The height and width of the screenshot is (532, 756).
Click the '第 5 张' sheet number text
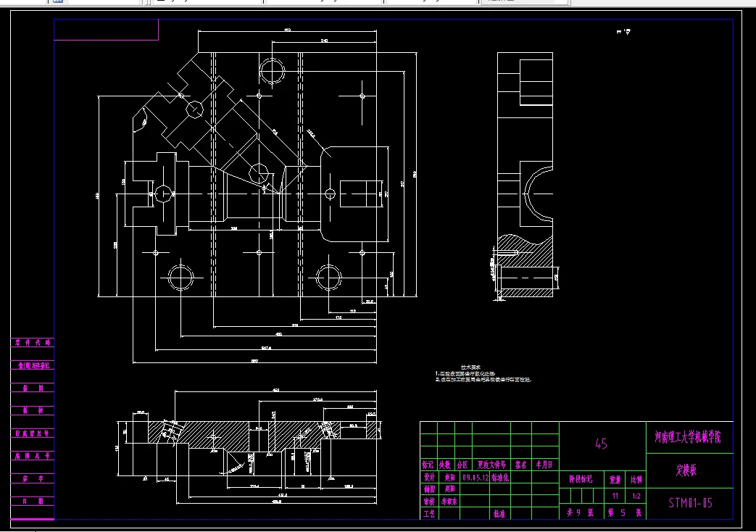624,512
